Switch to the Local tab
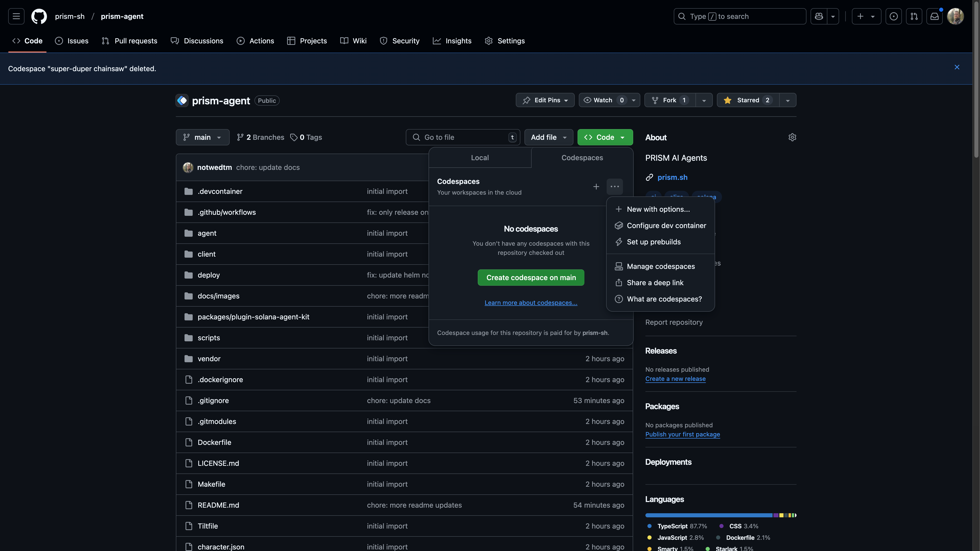980x551 pixels. click(480, 158)
